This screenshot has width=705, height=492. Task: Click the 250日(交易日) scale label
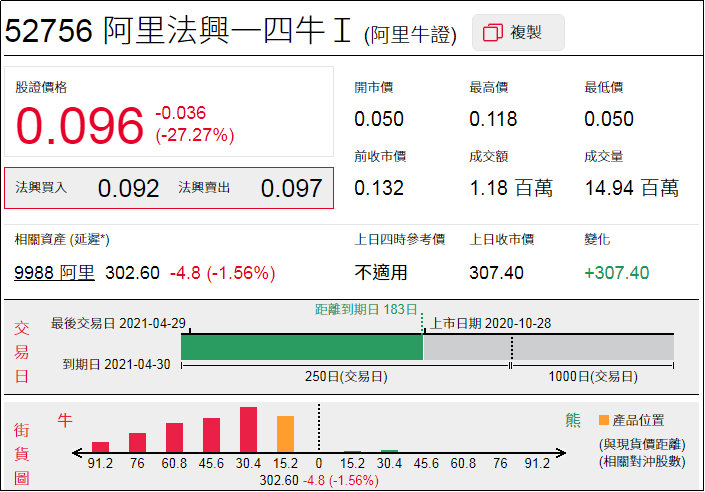pos(346,376)
